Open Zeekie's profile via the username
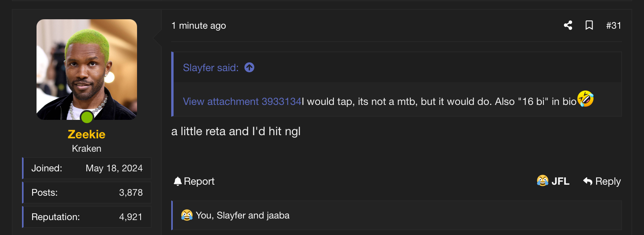 coord(86,134)
